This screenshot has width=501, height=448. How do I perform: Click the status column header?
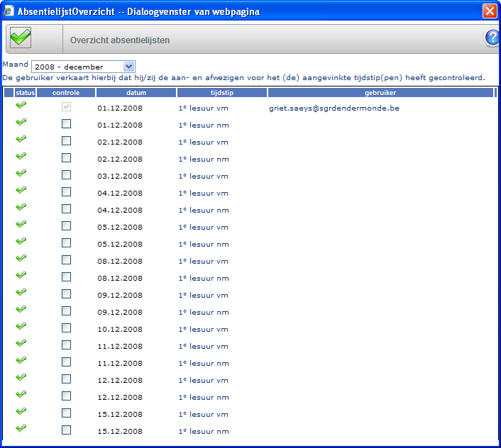25,93
